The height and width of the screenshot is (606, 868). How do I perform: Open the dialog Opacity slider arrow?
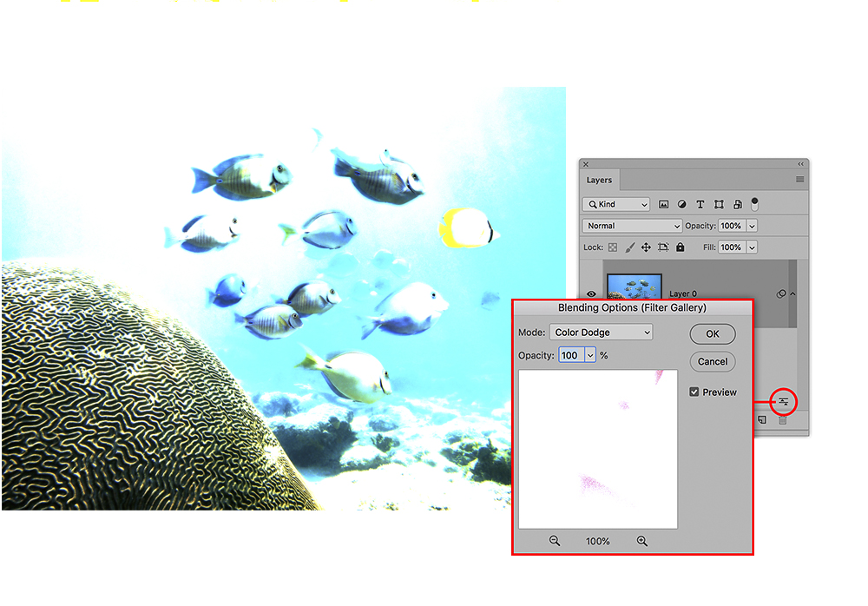591,355
